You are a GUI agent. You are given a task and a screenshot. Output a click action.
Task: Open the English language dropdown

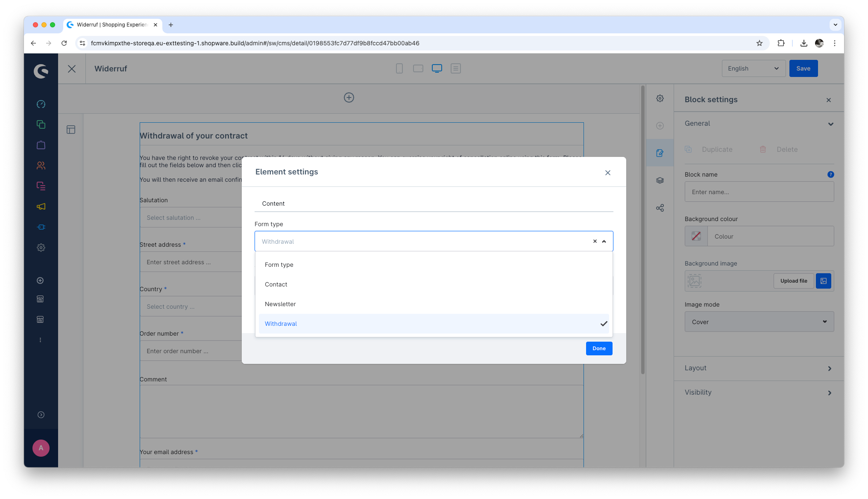pyautogui.click(x=753, y=68)
